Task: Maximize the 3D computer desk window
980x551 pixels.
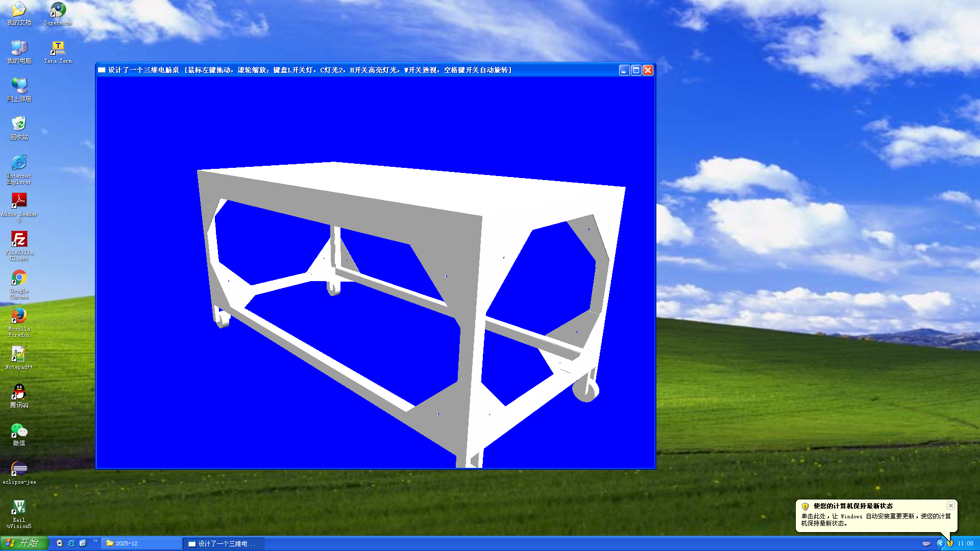Action: coord(636,70)
